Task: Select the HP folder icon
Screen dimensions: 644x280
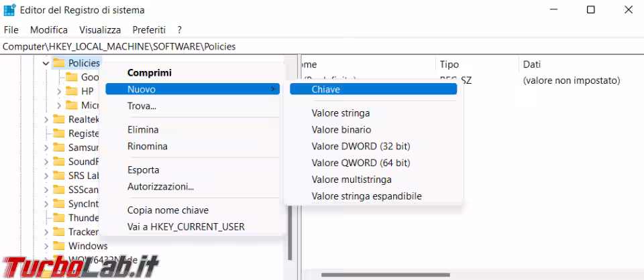Action: pyautogui.click(x=72, y=91)
